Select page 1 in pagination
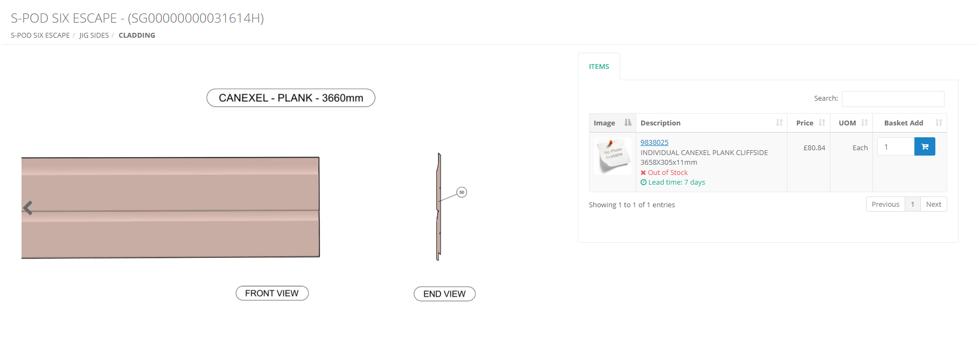 (912, 205)
